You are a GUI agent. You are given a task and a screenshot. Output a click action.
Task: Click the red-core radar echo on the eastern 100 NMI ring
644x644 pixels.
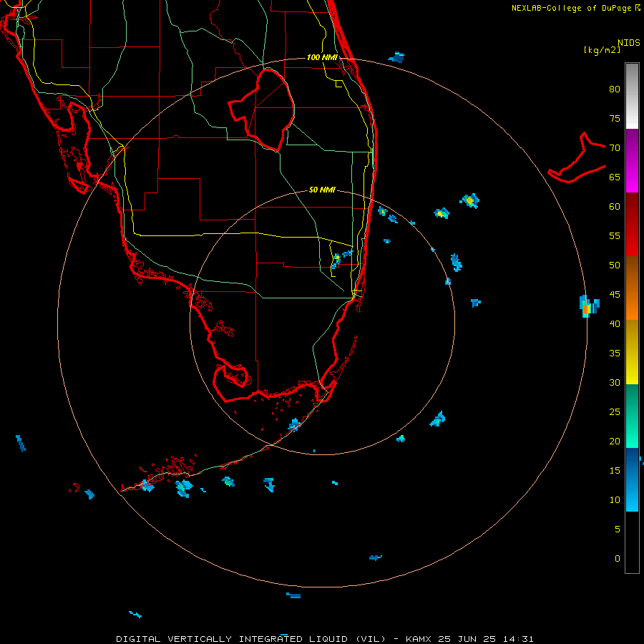coord(587,307)
